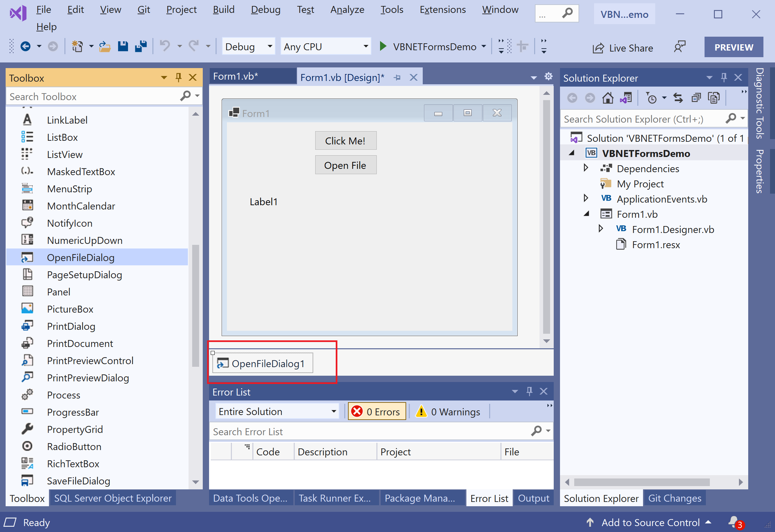Viewport: 775px width, 532px height.
Task: Toggle the 0 Warnings filter button
Action: (449, 411)
